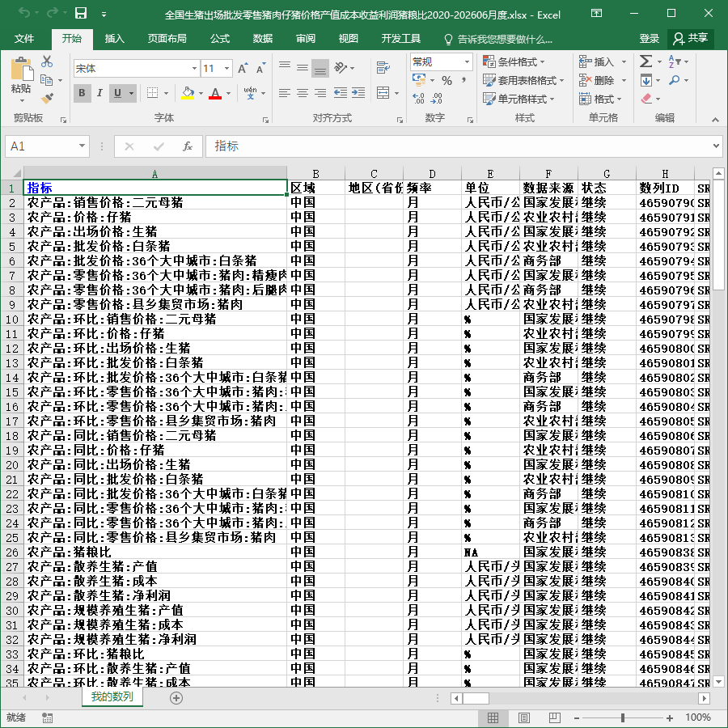Viewport: 728px width, 728px height.
Task: Click the yellow fill color swatch
Action: click(x=188, y=93)
